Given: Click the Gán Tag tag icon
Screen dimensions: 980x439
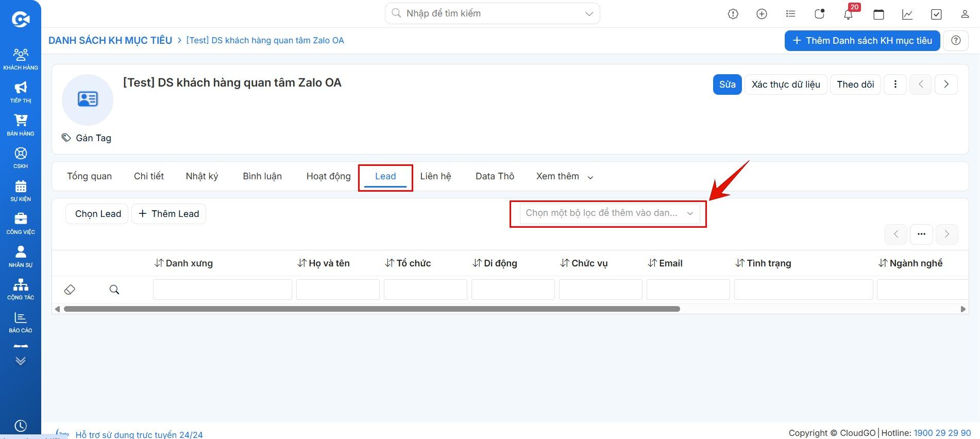Looking at the screenshot, I should pyautogui.click(x=66, y=138).
